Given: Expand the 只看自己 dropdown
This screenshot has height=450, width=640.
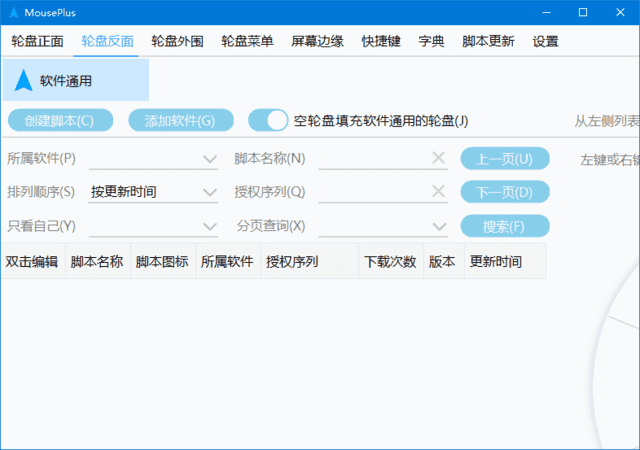Looking at the screenshot, I should (x=209, y=226).
